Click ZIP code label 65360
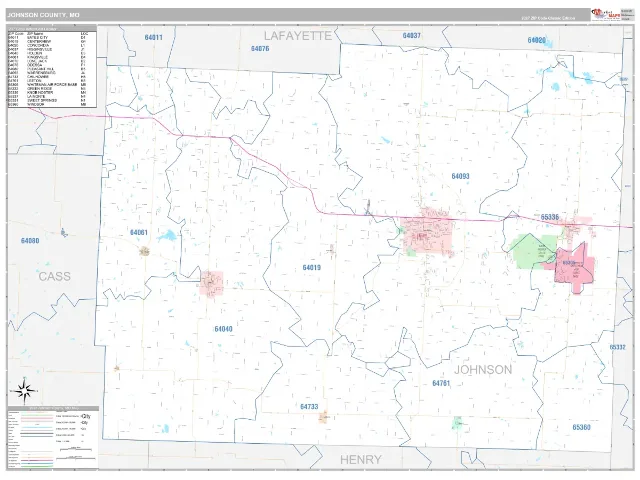 [582, 427]
